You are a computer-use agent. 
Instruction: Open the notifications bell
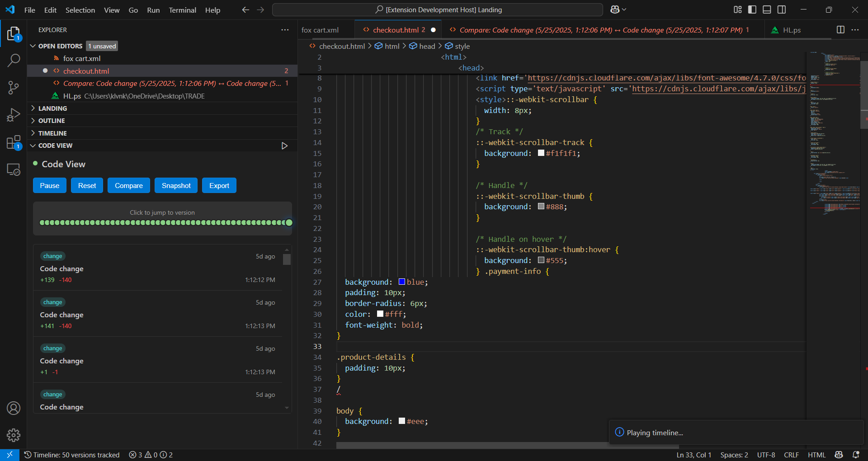click(x=856, y=455)
